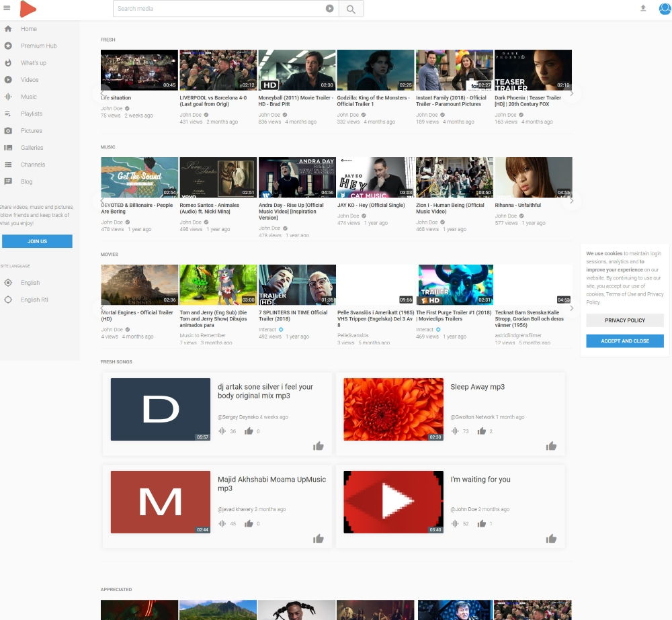Screen dimensions: 672x620
Task: Click the APPRECIATED section heading
Action: coord(116,590)
